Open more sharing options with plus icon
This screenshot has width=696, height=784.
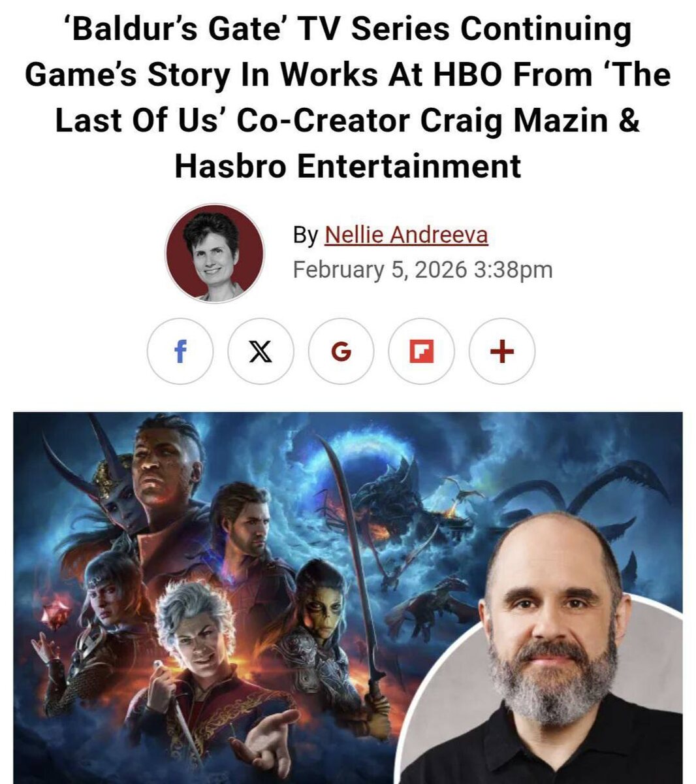click(501, 351)
